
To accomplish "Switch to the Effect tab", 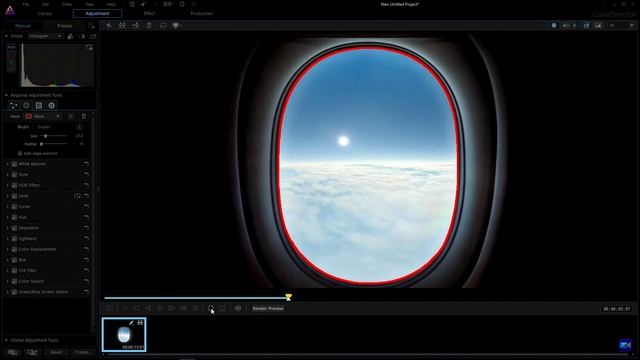I will (x=149, y=13).
